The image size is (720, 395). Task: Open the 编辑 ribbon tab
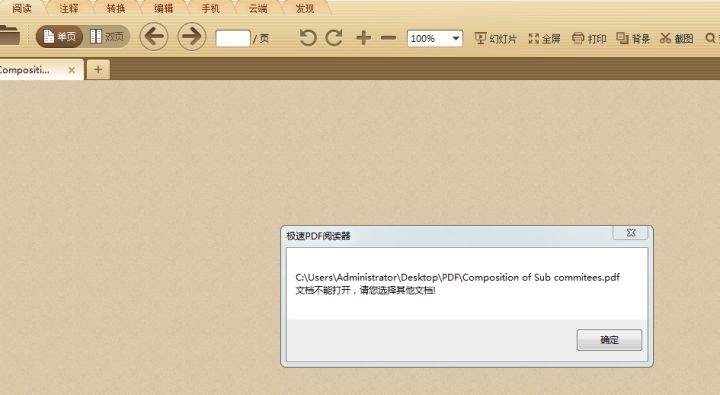(x=163, y=8)
